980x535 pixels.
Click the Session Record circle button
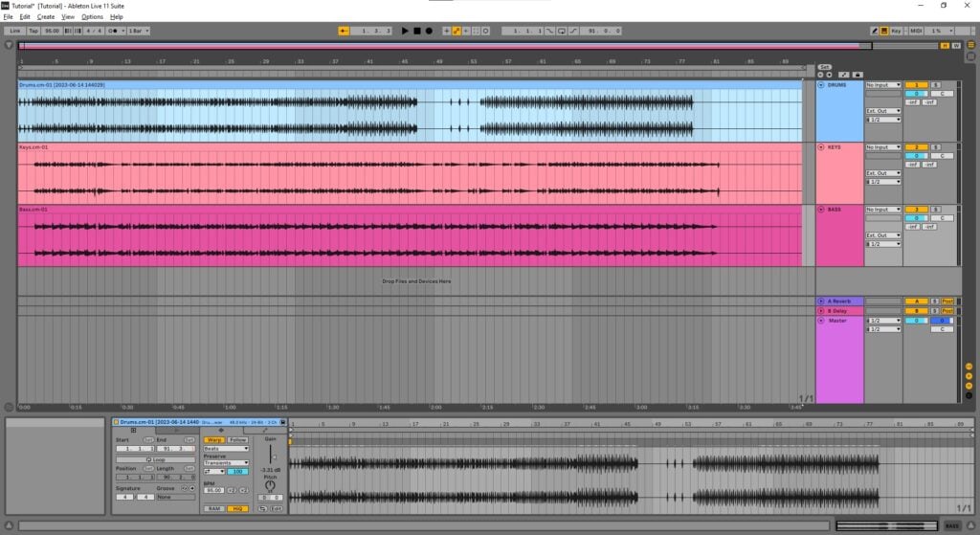(x=485, y=31)
